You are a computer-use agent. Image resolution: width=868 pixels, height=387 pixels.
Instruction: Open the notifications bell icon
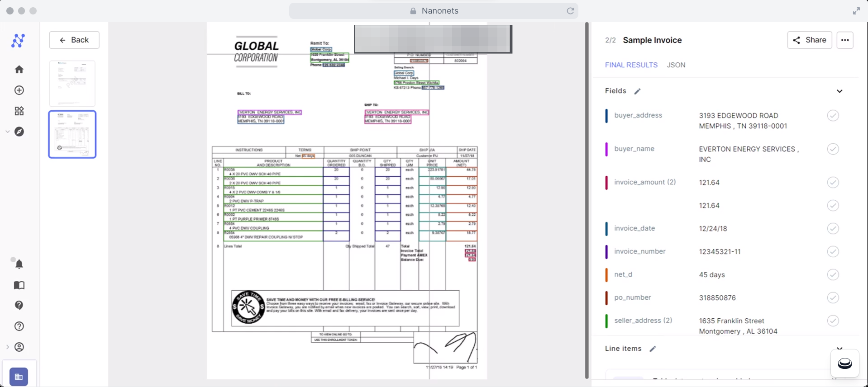tap(19, 264)
